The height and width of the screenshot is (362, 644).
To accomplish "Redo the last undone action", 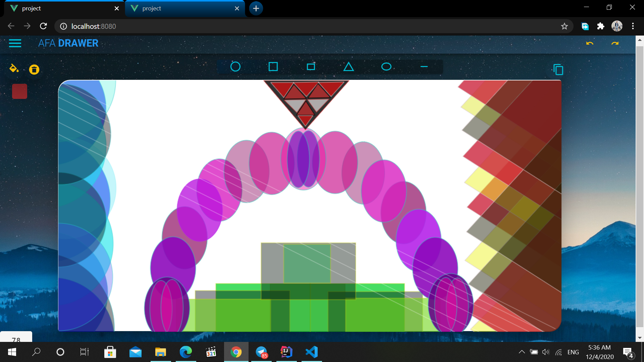I will tap(615, 44).
